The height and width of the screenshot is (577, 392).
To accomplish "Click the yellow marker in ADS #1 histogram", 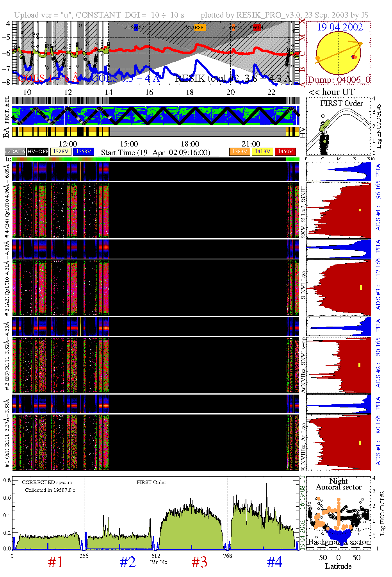I will [x=360, y=443].
